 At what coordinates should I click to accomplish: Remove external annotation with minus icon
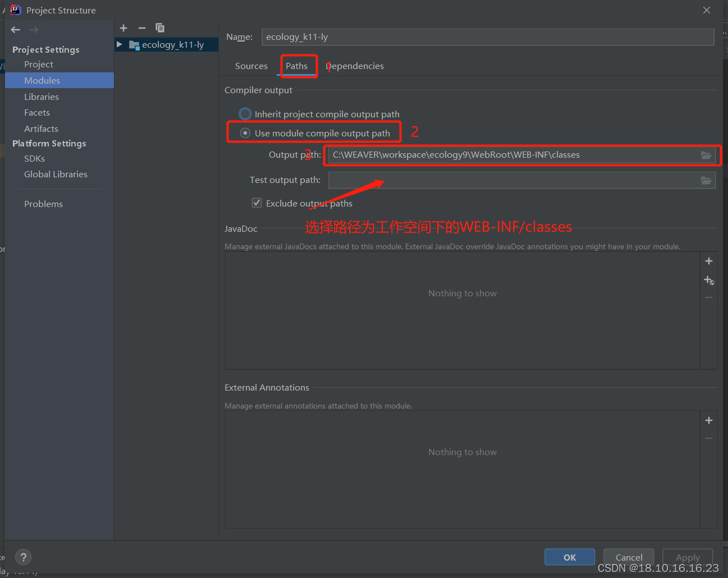709,438
